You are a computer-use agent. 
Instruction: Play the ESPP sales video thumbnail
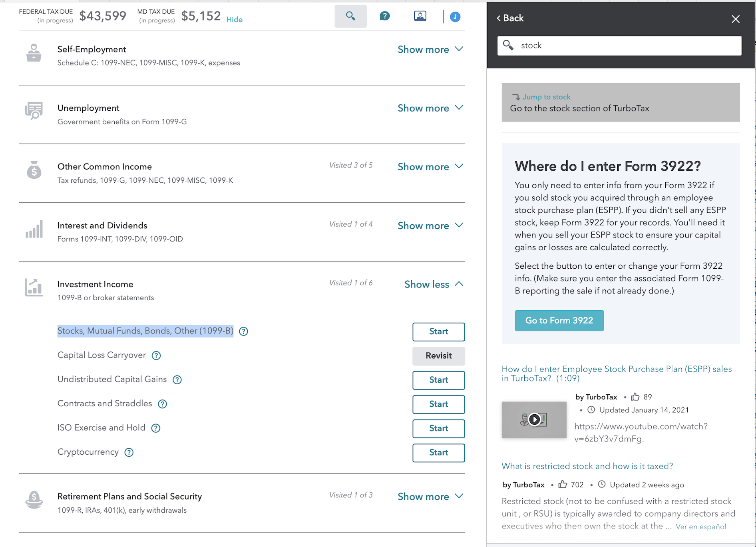point(534,419)
